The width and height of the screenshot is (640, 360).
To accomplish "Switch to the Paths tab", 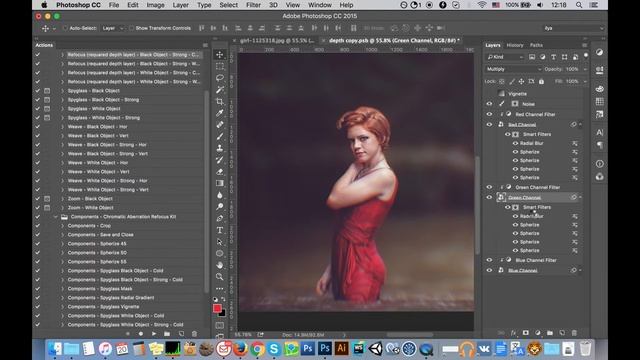I will tap(536, 45).
